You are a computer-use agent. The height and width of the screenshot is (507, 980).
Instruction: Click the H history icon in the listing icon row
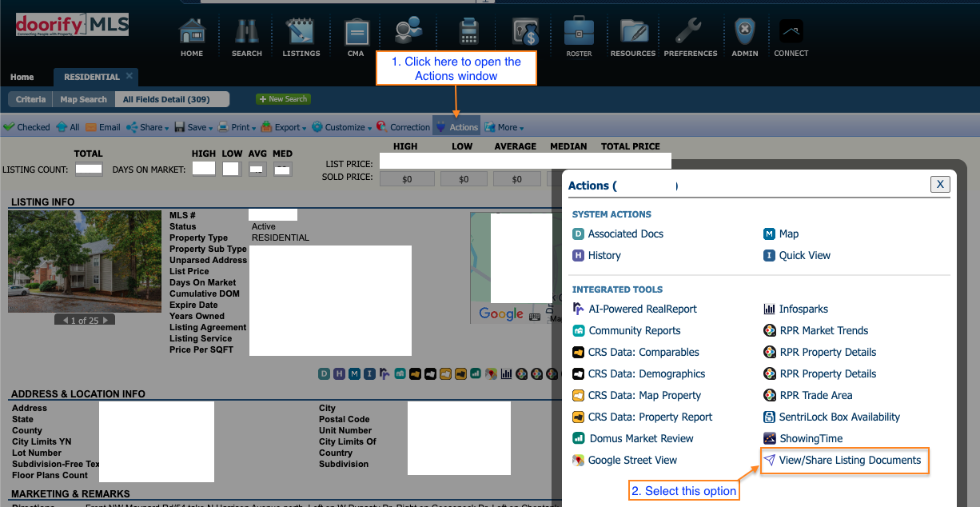[339, 373]
